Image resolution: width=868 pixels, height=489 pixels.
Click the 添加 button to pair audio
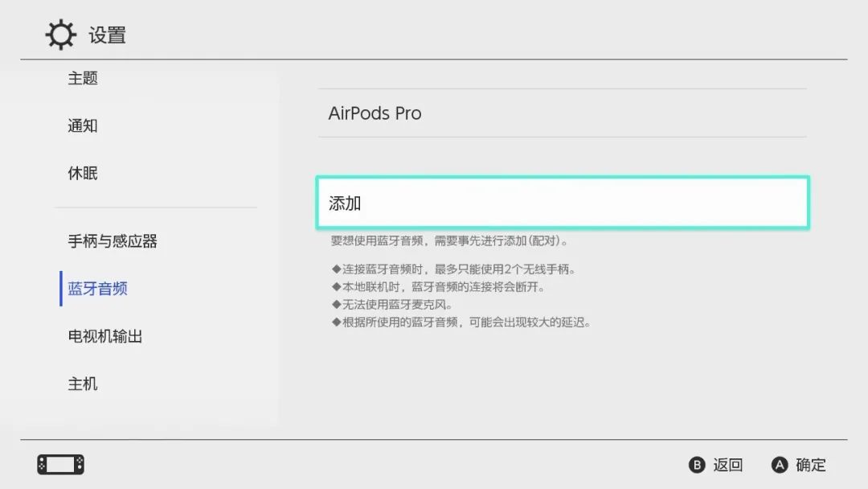[563, 203]
